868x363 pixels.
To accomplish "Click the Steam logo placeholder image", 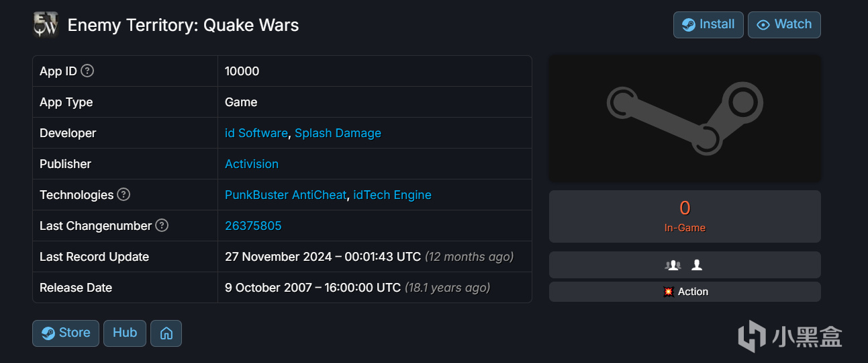I will pyautogui.click(x=685, y=118).
